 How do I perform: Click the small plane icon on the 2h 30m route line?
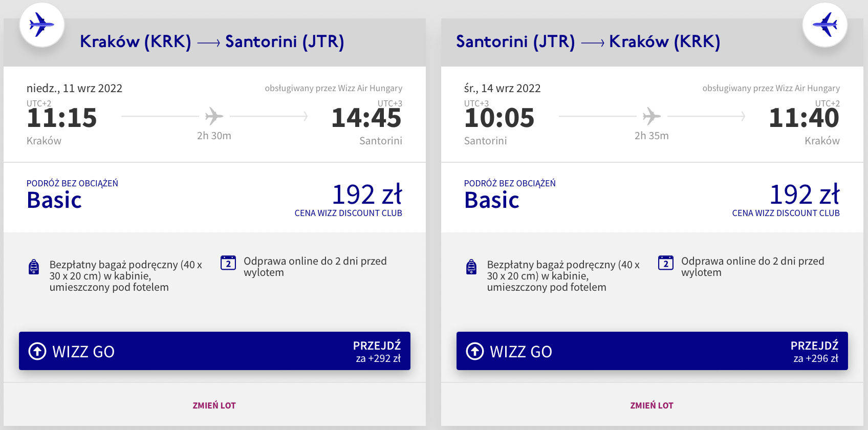pyautogui.click(x=214, y=116)
